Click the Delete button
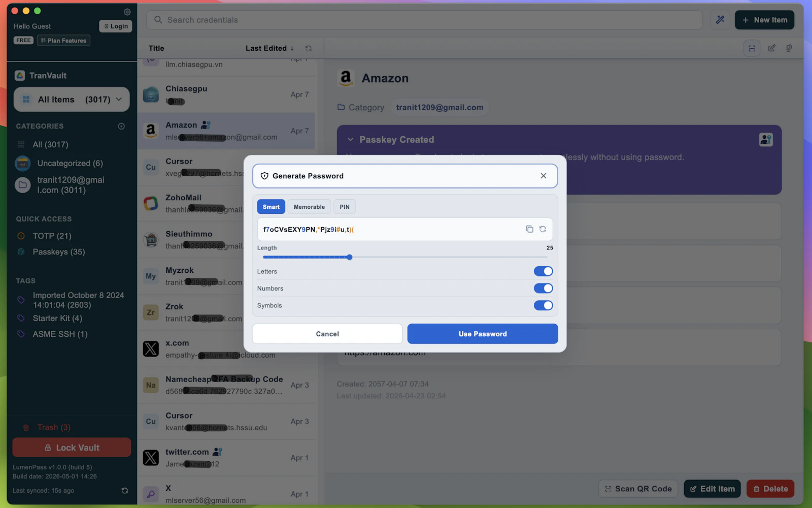This screenshot has width=812, height=508. (x=770, y=489)
